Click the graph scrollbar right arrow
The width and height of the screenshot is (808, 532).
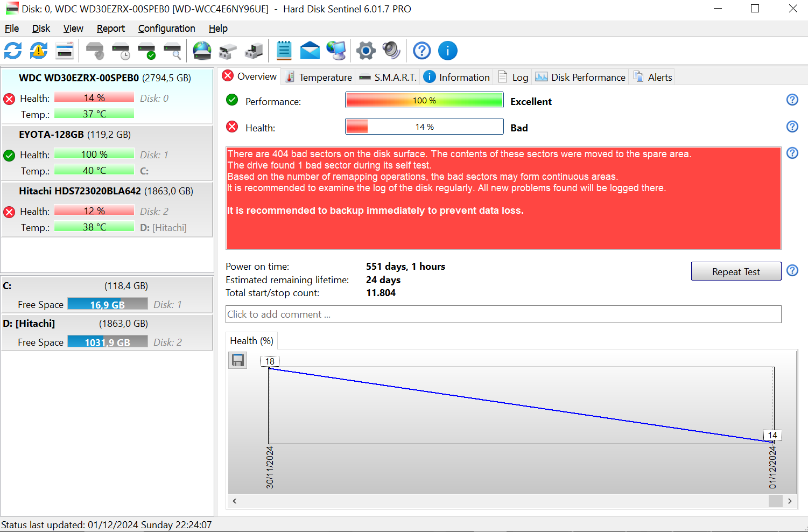pyautogui.click(x=790, y=501)
